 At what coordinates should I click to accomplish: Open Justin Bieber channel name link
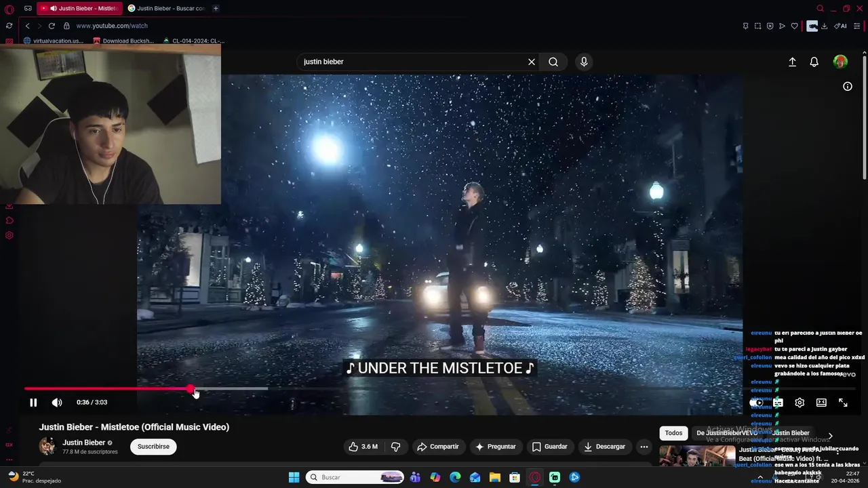click(x=84, y=443)
